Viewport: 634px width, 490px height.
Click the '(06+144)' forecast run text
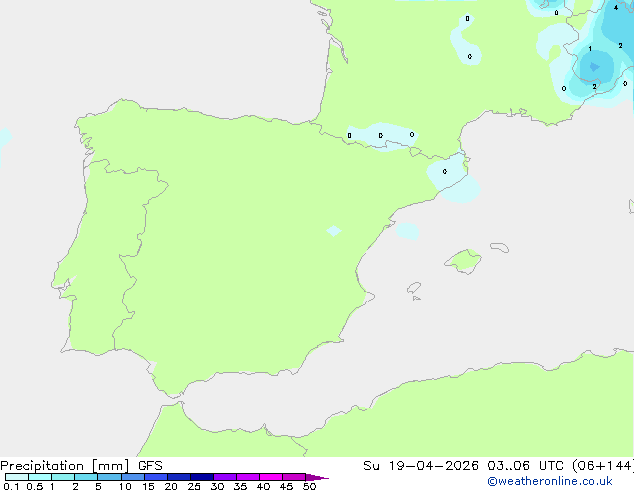pos(603,466)
